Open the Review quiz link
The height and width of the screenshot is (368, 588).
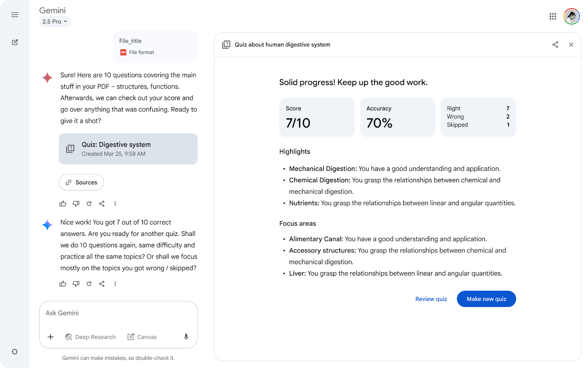point(431,299)
